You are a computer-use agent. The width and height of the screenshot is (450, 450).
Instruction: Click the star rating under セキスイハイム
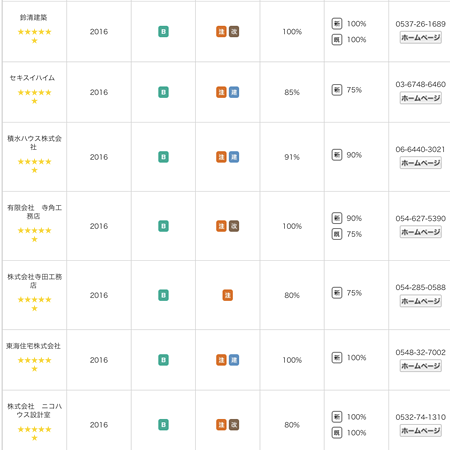tap(34, 96)
